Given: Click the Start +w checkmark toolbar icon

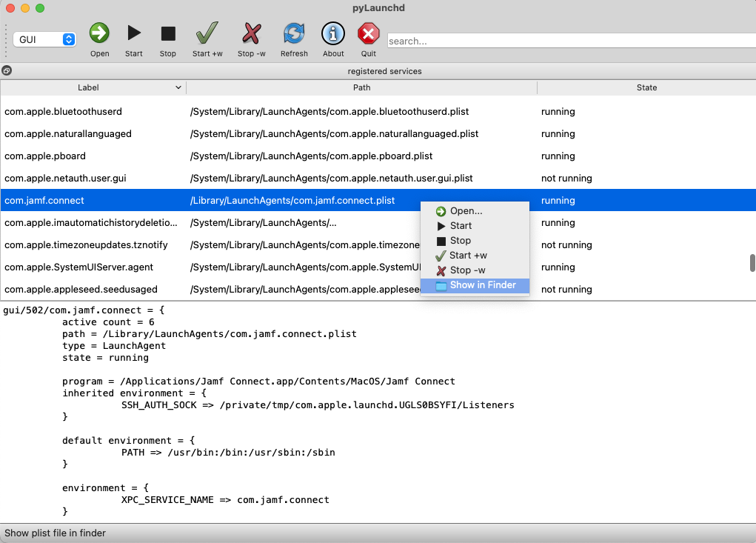Looking at the screenshot, I should point(207,33).
